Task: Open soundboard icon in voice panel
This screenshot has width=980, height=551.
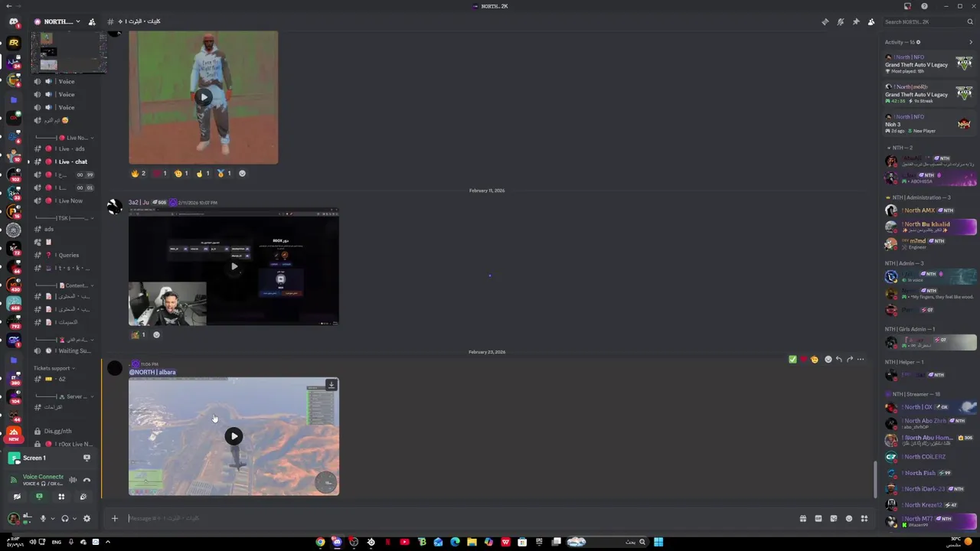Action: [x=83, y=497]
